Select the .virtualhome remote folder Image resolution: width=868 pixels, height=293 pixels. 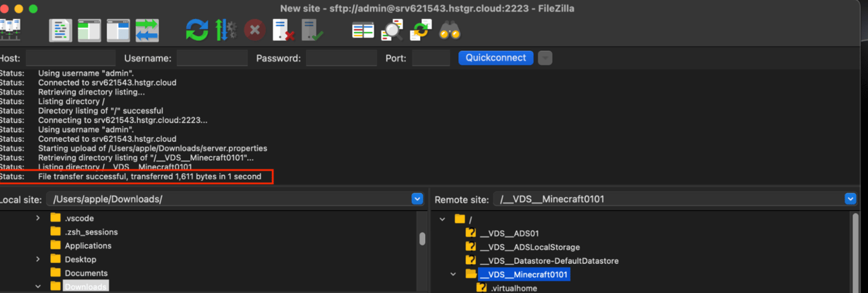click(x=513, y=289)
